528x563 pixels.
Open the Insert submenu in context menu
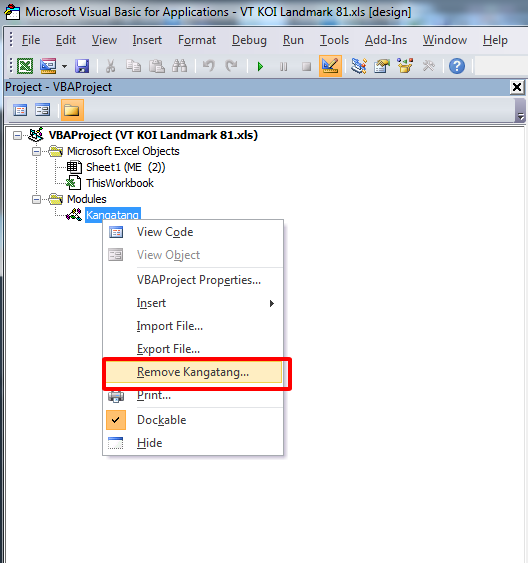click(x=193, y=303)
